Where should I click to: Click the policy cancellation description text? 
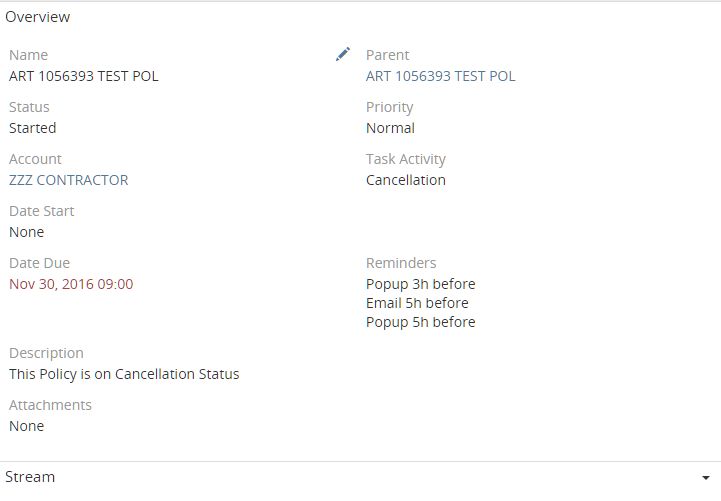click(124, 374)
